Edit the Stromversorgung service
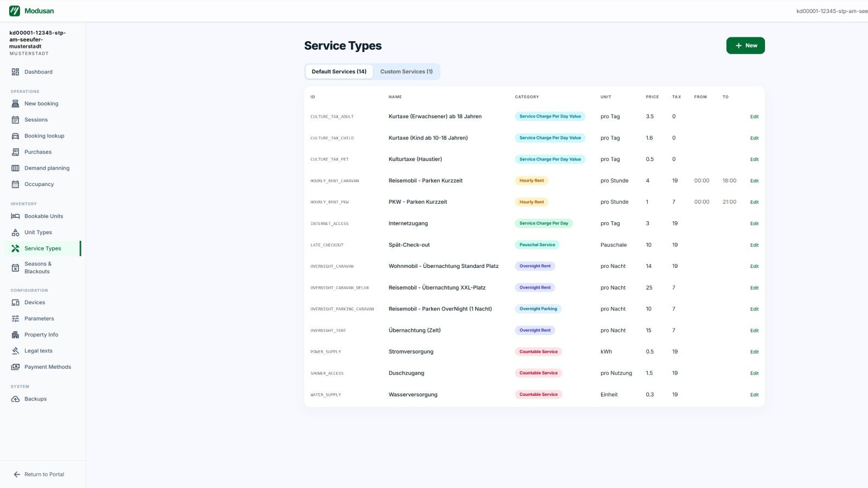The width and height of the screenshot is (868, 488). pyautogui.click(x=754, y=352)
